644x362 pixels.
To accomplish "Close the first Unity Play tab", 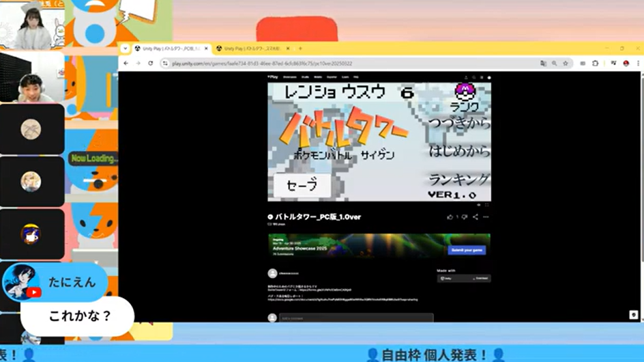I will 206,48.
